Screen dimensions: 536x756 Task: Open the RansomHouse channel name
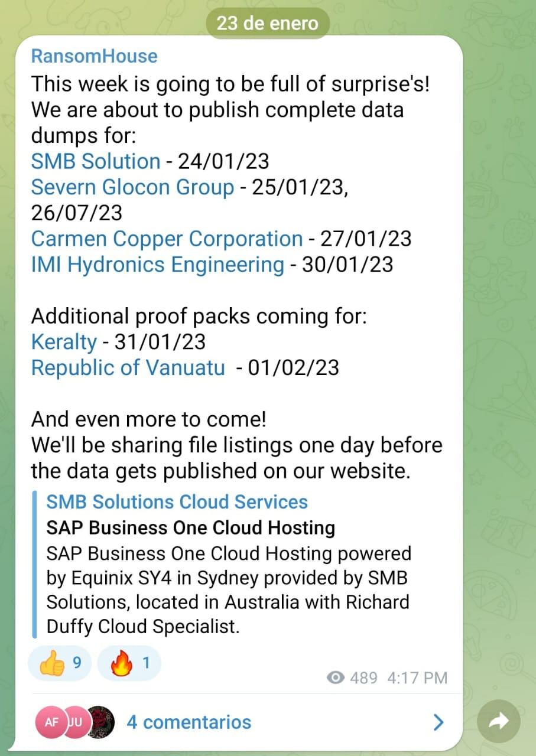(x=94, y=56)
